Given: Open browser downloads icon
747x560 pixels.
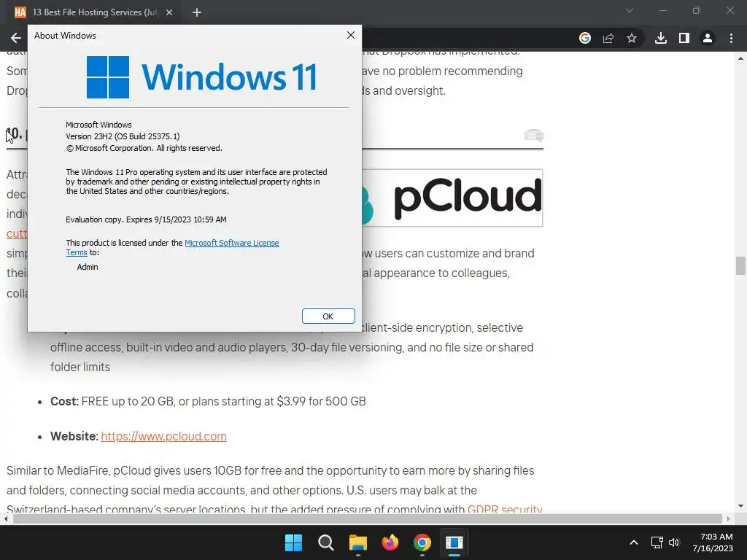Looking at the screenshot, I should click(661, 38).
